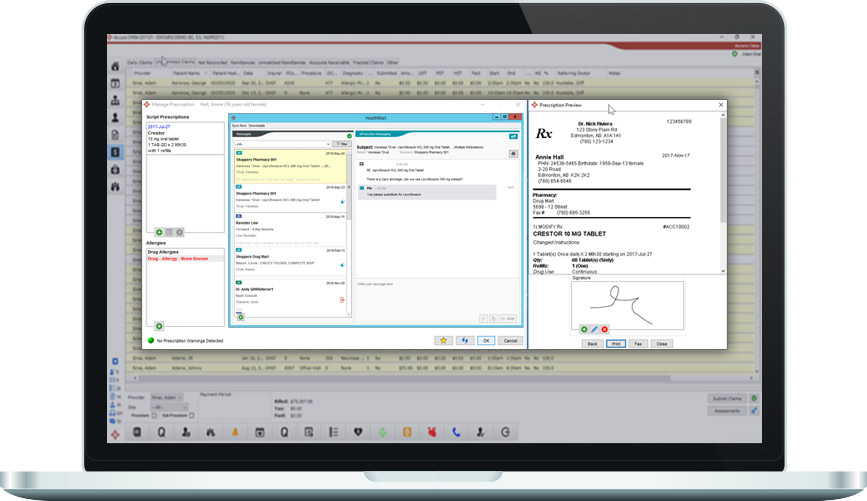The width and height of the screenshot is (867, 501).
Task: Open the HealthMail message filter All dropdown
Action: (x=282, y=144)
